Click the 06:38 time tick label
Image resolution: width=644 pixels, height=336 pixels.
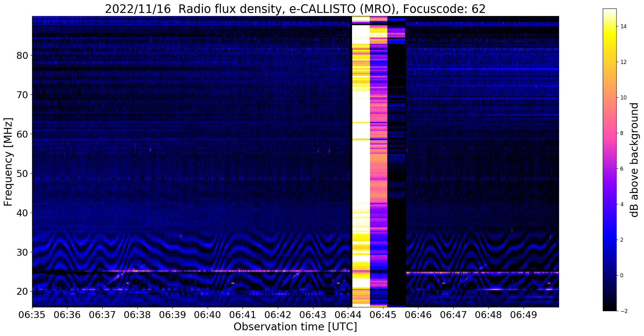pyautogui.click(x=137, y=315)
